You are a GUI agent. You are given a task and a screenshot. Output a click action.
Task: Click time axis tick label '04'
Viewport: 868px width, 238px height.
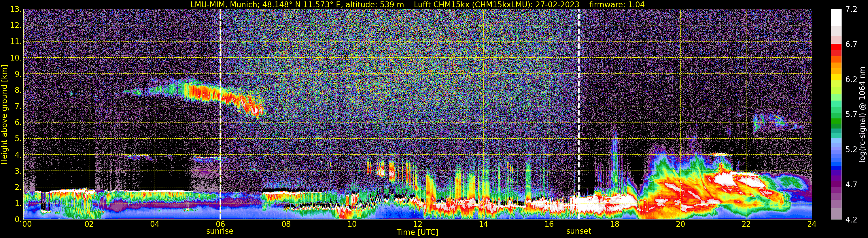coord(155,224)
